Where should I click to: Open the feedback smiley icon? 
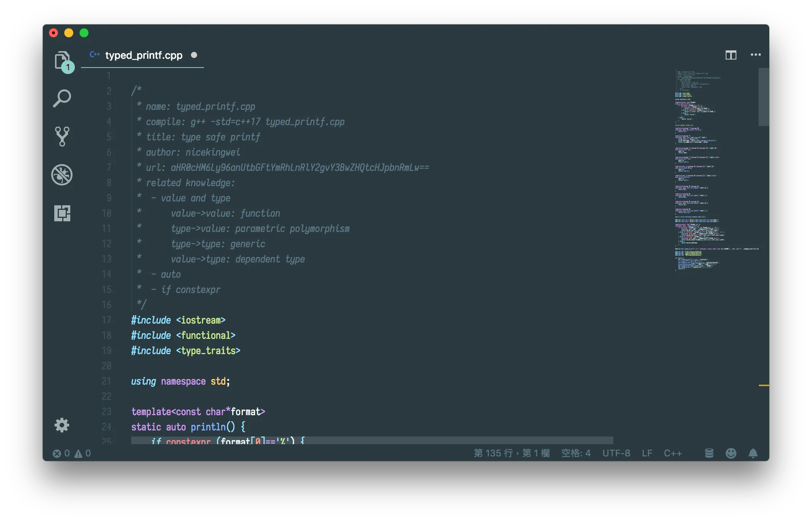[731, 453]
